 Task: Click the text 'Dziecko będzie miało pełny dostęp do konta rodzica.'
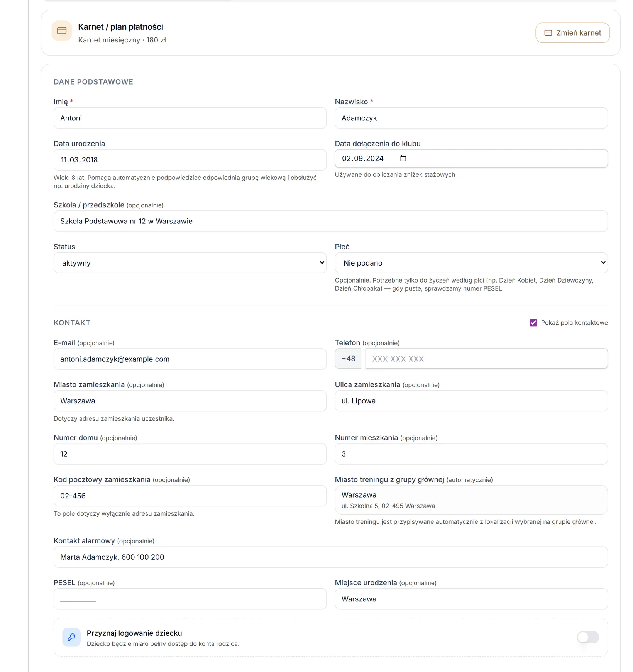(163, 644)
